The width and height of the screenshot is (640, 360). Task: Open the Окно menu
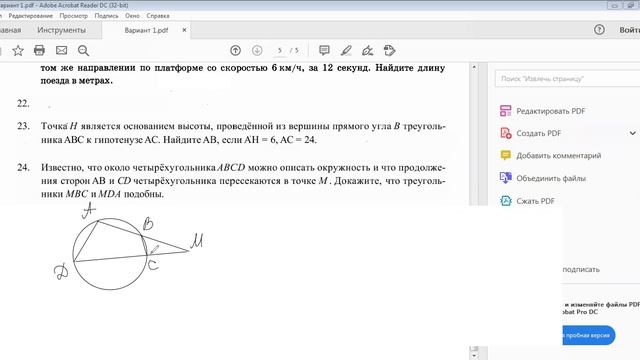point(132,16)
